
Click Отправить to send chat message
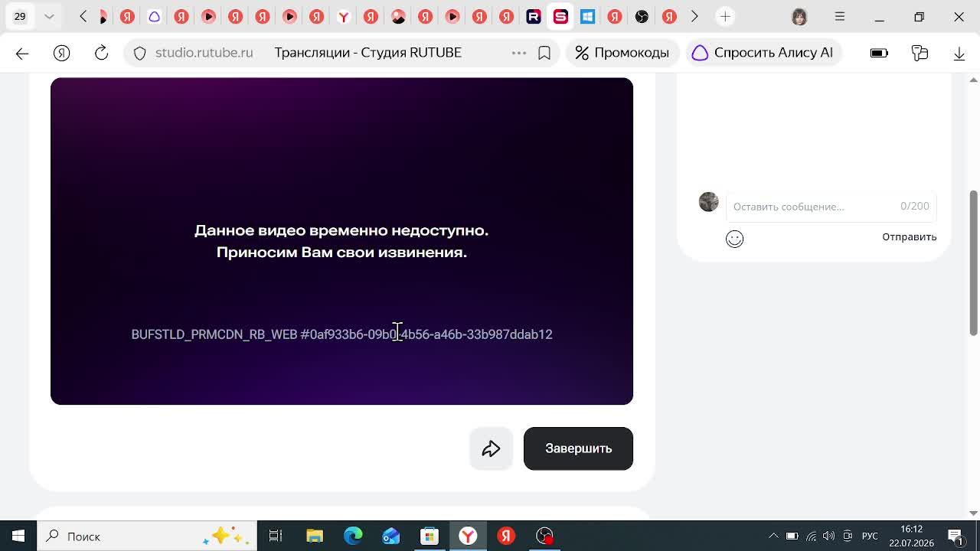[909, 237]
